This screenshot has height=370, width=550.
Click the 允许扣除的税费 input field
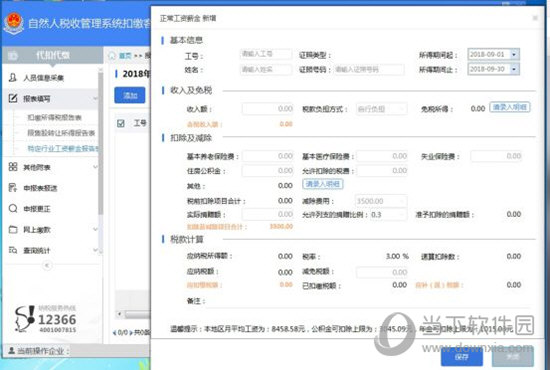(382, 171)
